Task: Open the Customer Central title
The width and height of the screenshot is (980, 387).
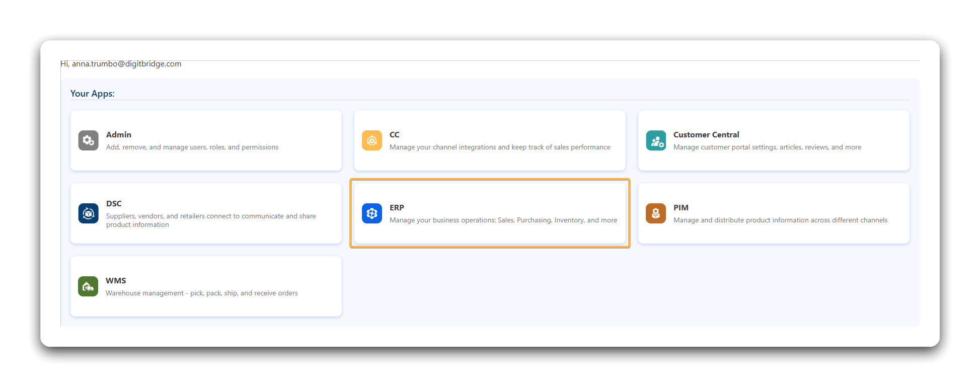Action: pos(706,134)
